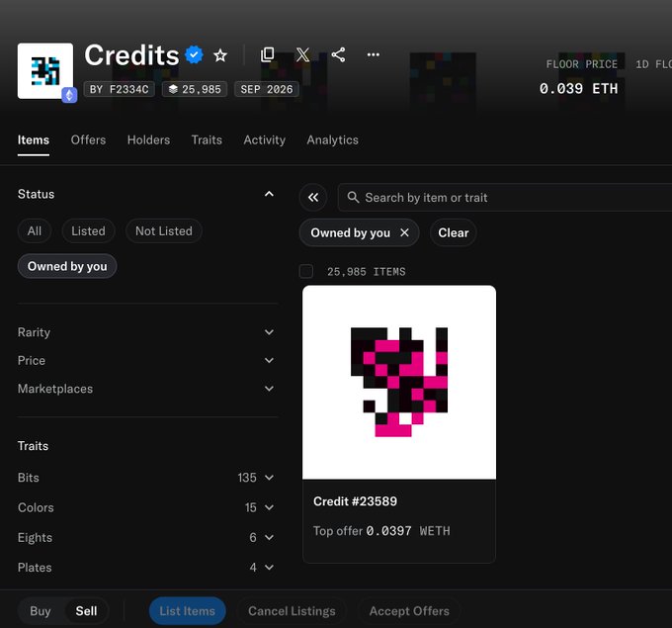Viewport: 672px width, 628px height.
Task: Click the 25,985 items count tag
Action: tap(195, 89)
